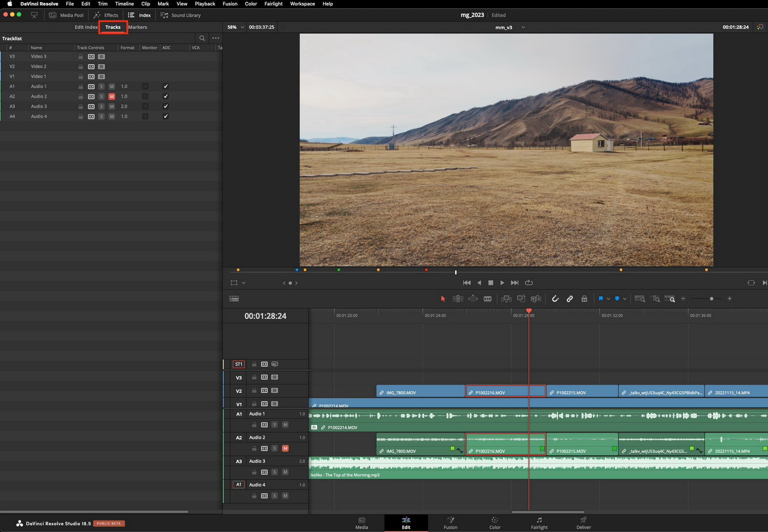
Task: Toggle the Snapping magnet icon
Action: coord(555,299)
